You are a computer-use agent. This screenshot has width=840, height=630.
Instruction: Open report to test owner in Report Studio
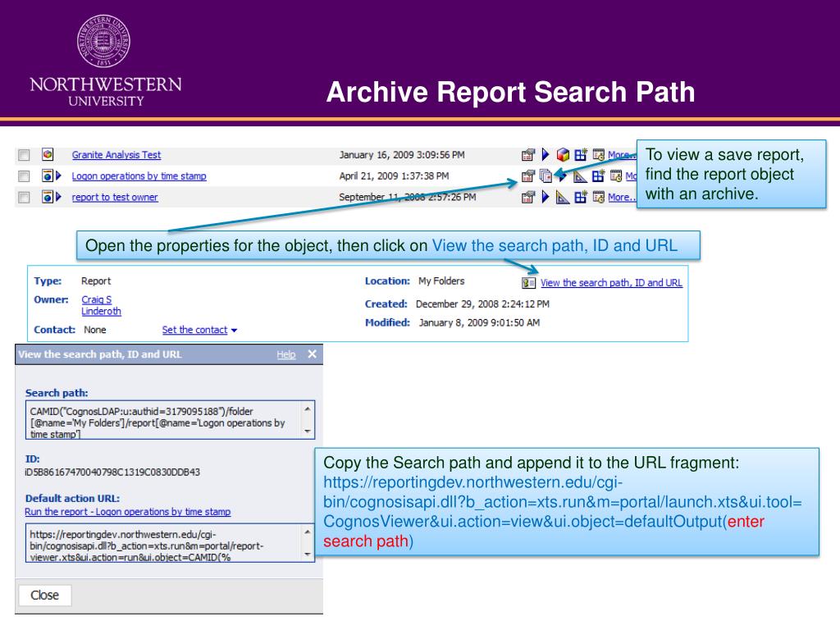[563, 197]
